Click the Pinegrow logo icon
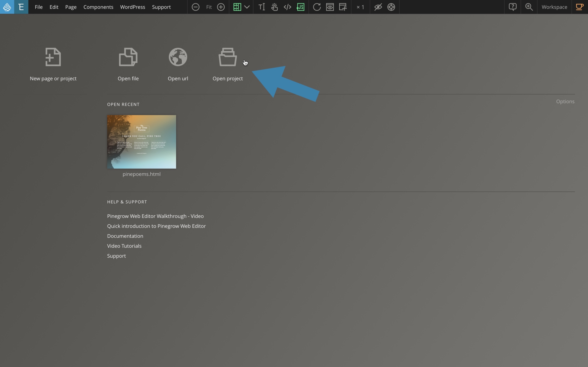 [7, 7]
